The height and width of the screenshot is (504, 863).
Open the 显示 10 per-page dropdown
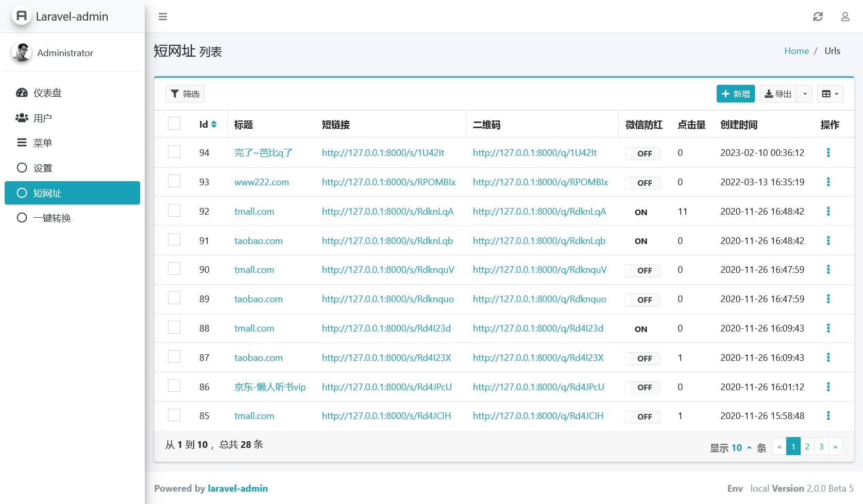tap(731, 448)
